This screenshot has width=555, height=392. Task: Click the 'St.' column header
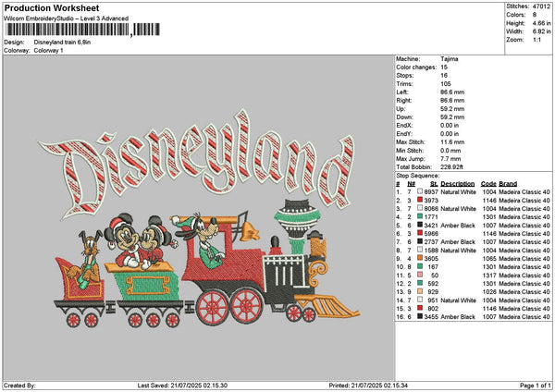434,184
